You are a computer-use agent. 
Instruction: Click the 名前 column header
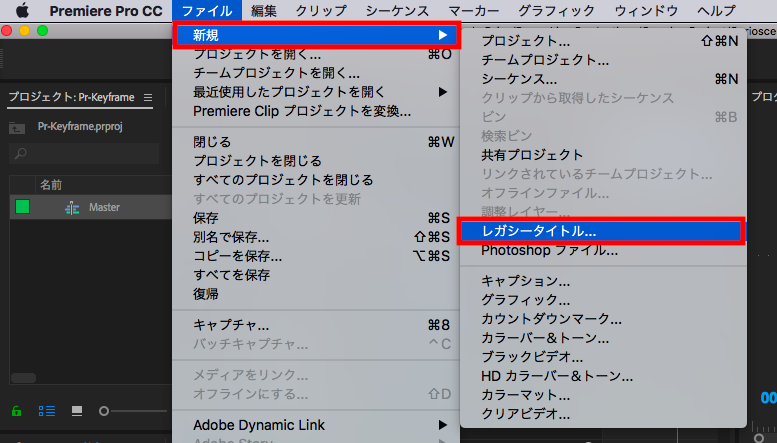[x=51, y=185]
